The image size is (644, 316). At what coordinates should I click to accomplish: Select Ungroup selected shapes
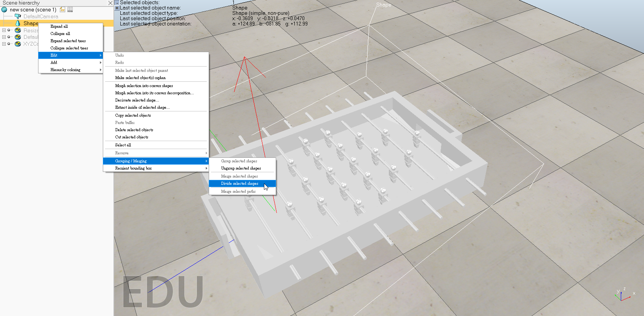(241, 168)
